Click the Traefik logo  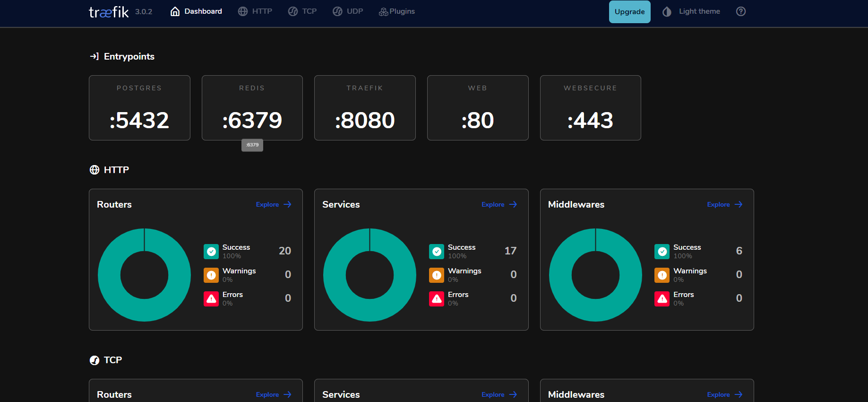pyautogui.click(x=109, y=12)
